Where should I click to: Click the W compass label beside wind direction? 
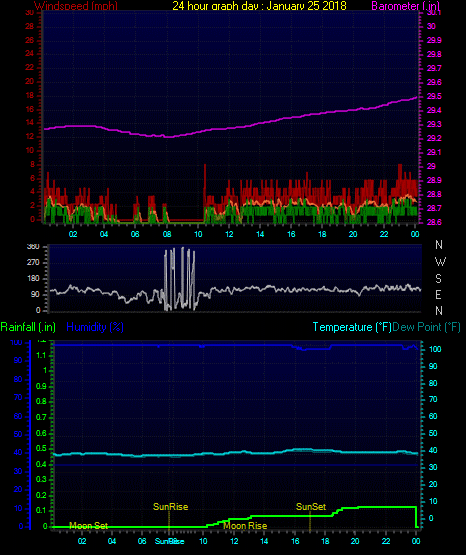pyautogui.click(x=440, y=262)
